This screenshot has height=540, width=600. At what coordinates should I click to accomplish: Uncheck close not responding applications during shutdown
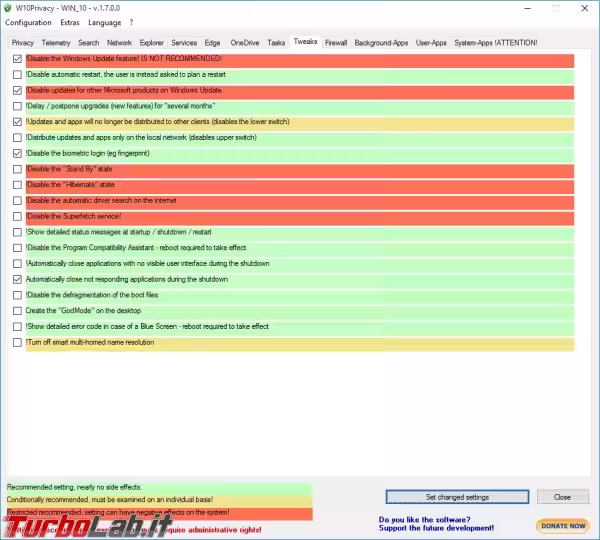click(x=17, y=279)
